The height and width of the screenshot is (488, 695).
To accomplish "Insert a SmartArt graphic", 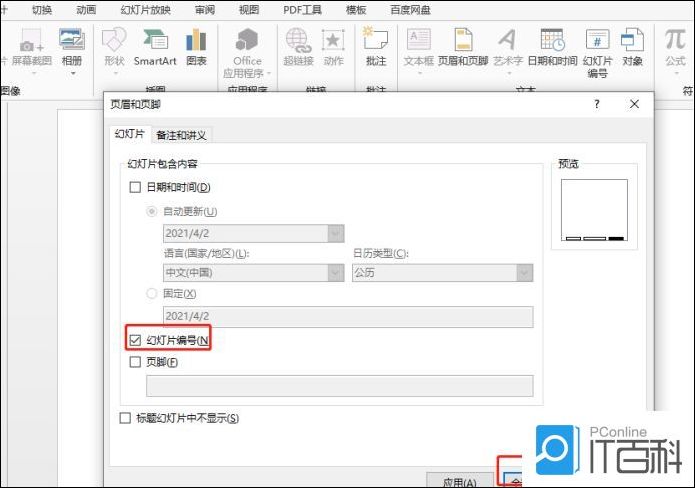I will (x=155, y=48).
